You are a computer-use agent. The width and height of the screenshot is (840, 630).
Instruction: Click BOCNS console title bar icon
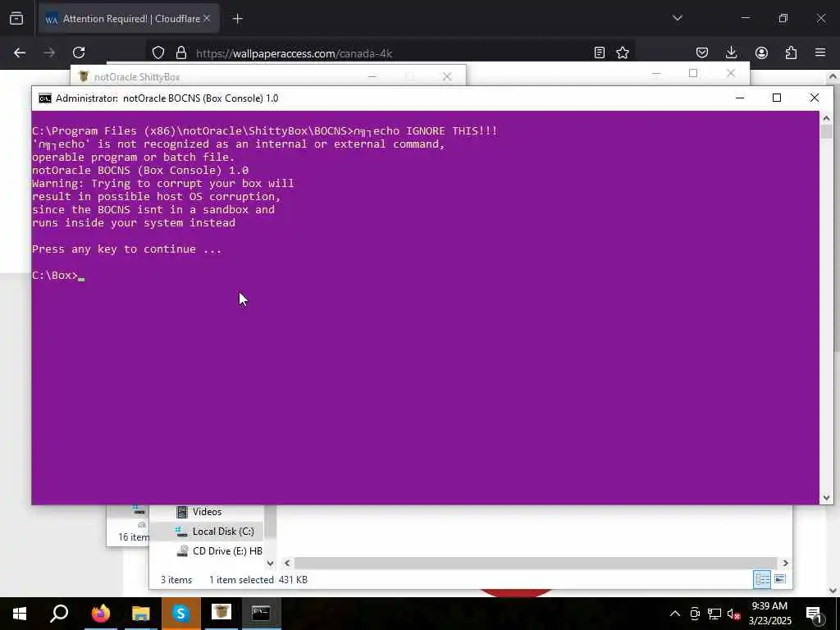pyautogui.click(x=45, y=98)
